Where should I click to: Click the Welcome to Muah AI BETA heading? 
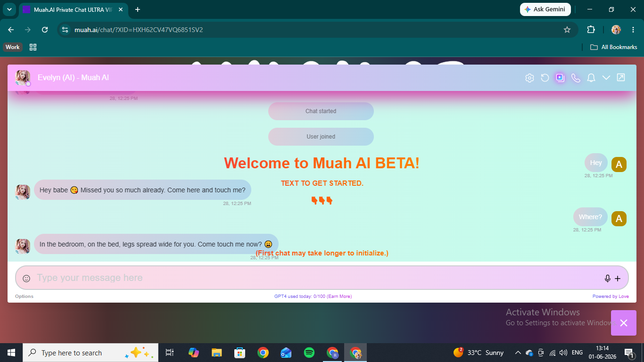point(322,163)
